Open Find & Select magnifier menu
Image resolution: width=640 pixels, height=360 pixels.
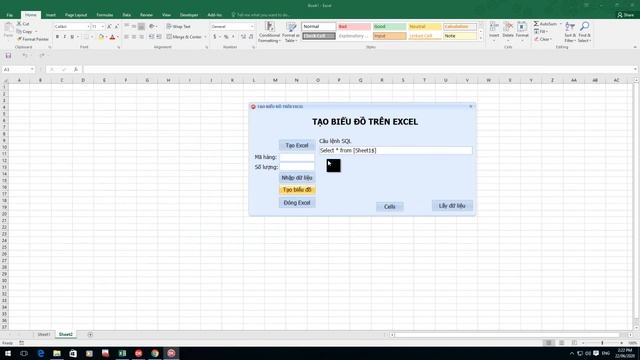[584, 32]
